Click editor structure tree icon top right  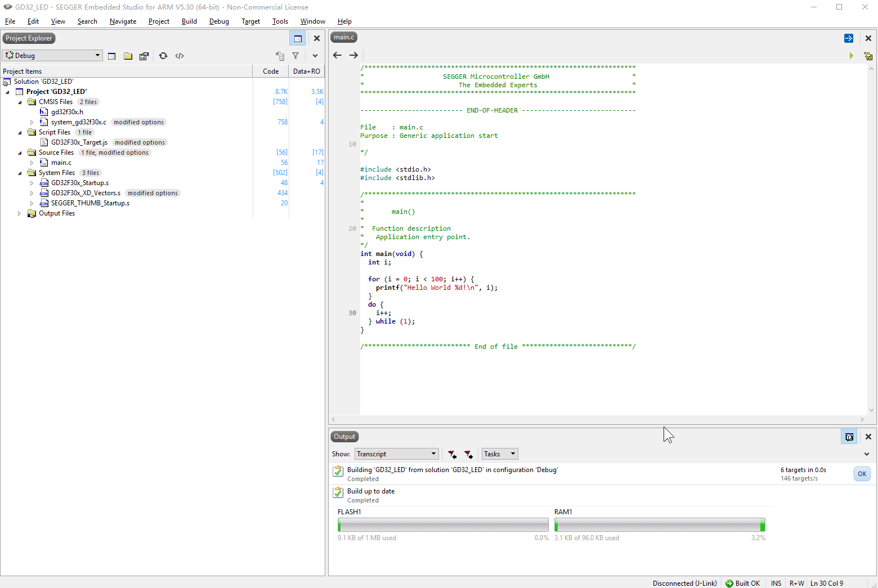pyautogui.click(x=868, y=56)
